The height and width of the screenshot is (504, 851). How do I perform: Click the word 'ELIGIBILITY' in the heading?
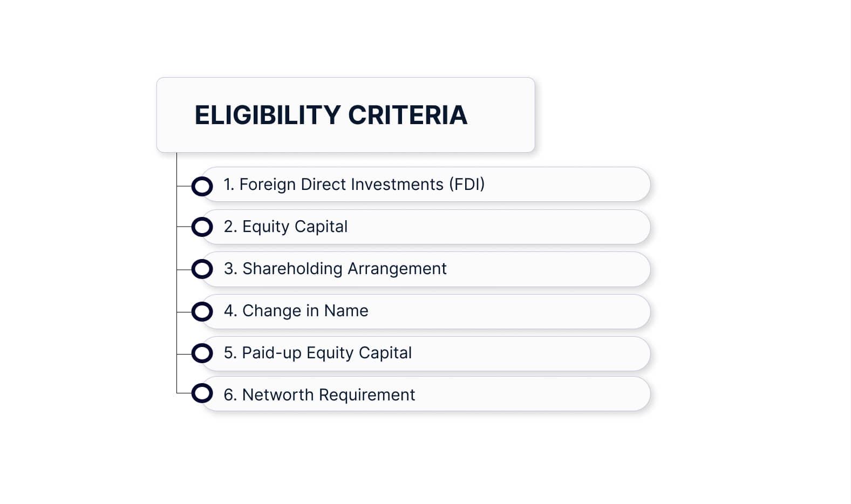coord(268,115)
